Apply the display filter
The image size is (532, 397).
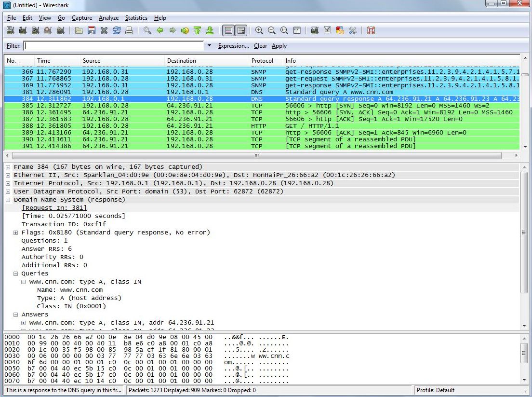pos(279,46)
